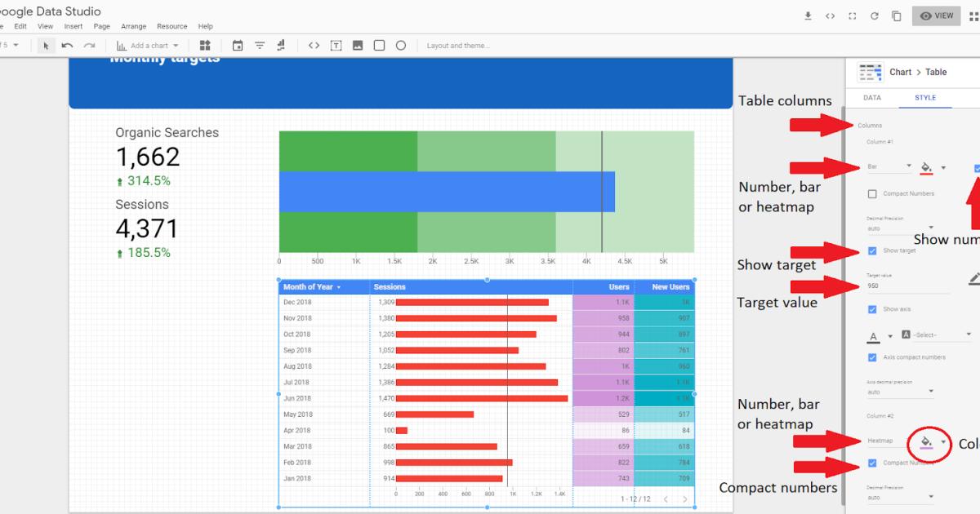
Task: Download the report
Action: 808,16
